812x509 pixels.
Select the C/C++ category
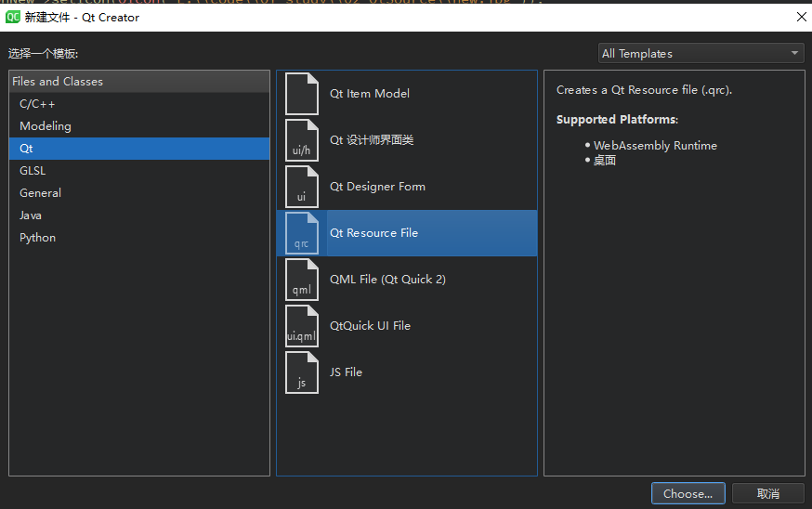click(38, 104)
